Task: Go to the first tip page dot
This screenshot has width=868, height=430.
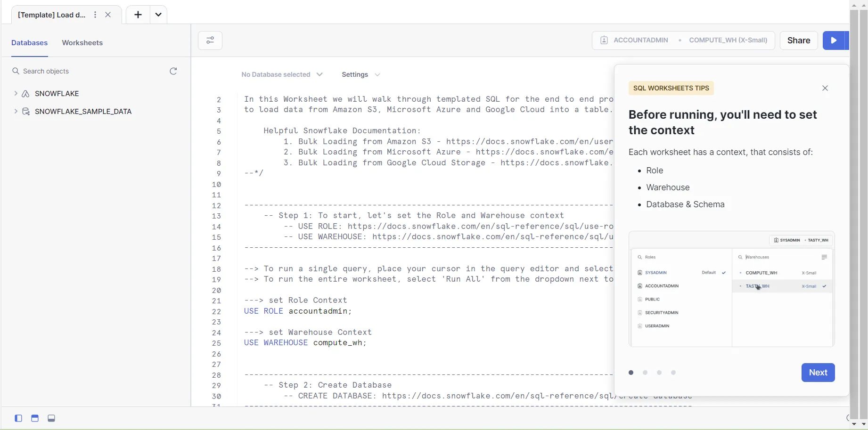Action: tap(631, 373)
